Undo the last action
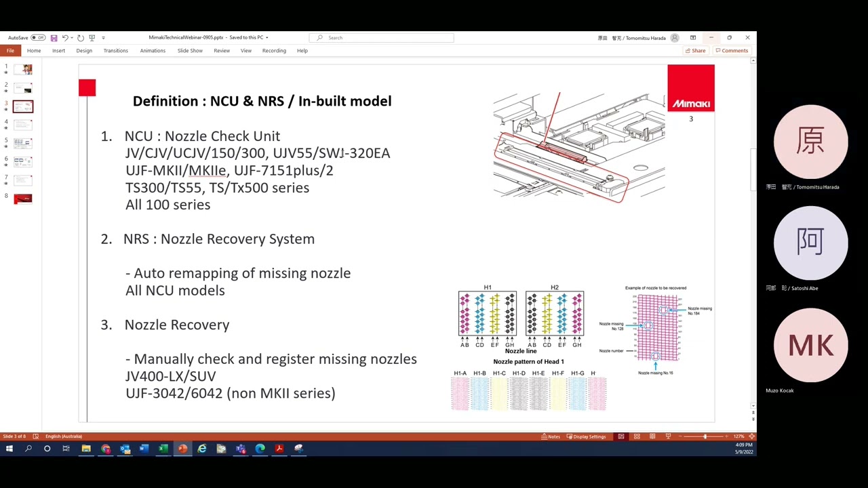This screenshot has height=488, width=868. [x=65, y=38]
